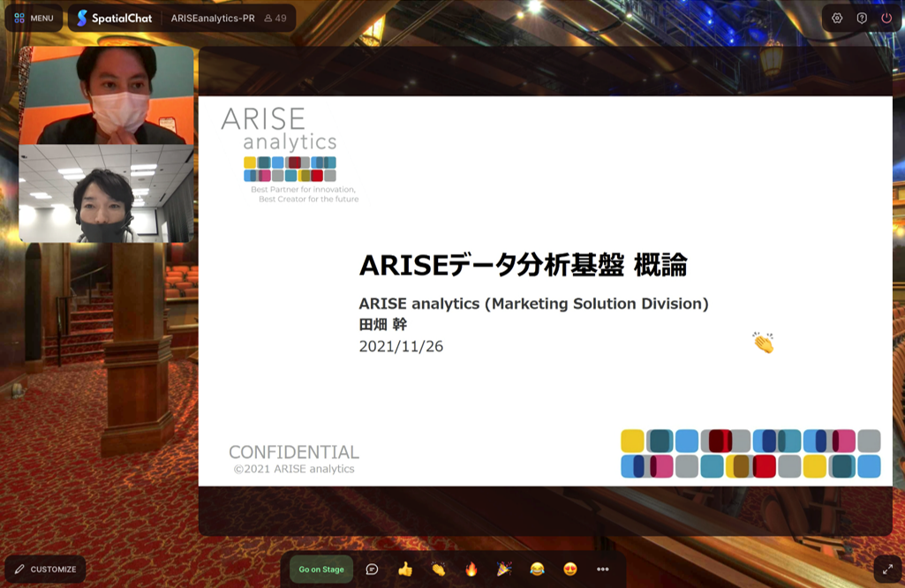Click the red power leave icon
Screen dimensions: 905x588
click(x=886, y=18)
